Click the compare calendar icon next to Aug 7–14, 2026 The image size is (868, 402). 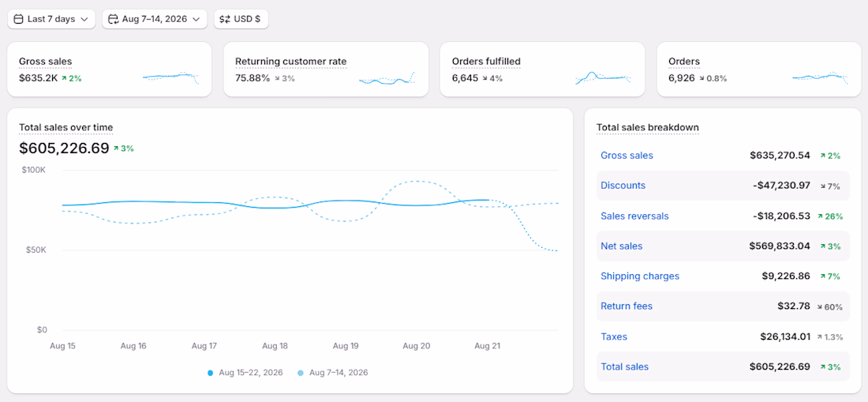(x=113, y=19)
